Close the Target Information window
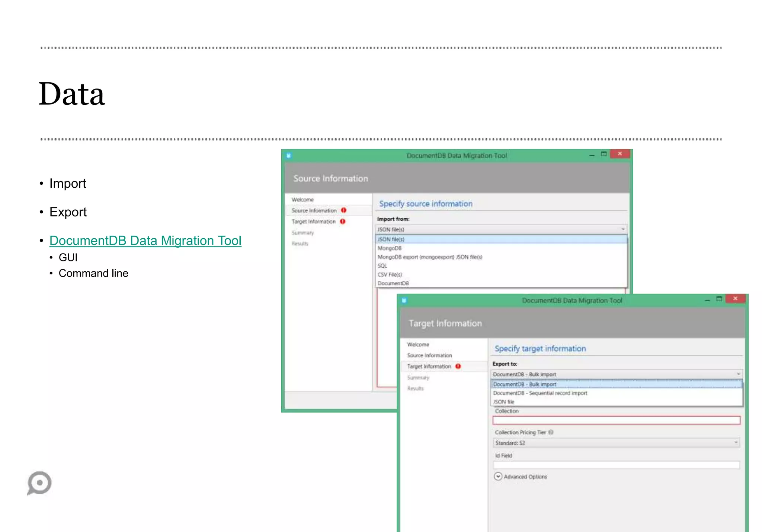The width and height of the screenshot is (762, 532). pos(735,299)
